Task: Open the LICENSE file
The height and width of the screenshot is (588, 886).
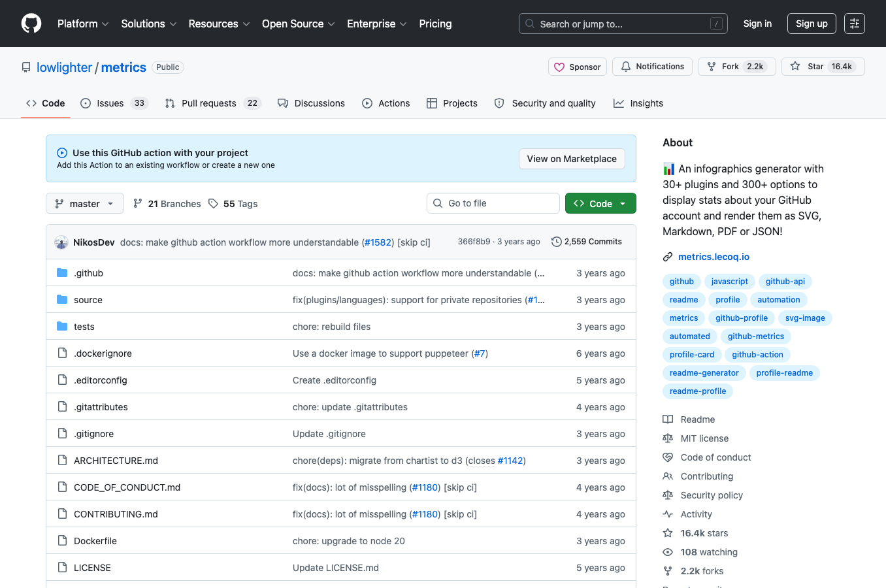Action: click(92, 568)
